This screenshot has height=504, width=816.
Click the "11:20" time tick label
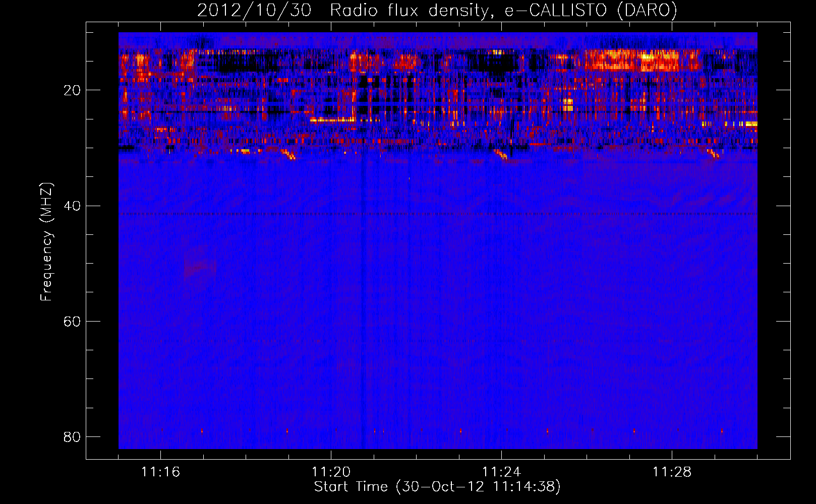tap(331, 472)
